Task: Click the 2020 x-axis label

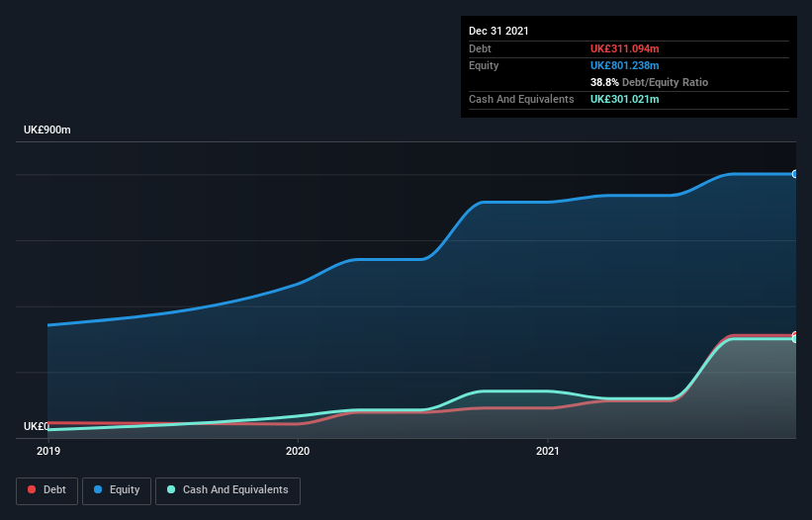Action: tap(298, 451)
